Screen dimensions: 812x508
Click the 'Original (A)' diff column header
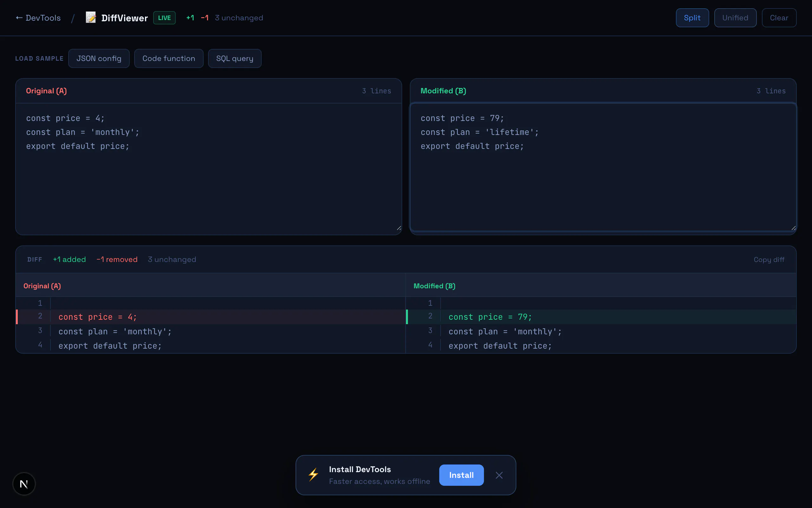42,286
